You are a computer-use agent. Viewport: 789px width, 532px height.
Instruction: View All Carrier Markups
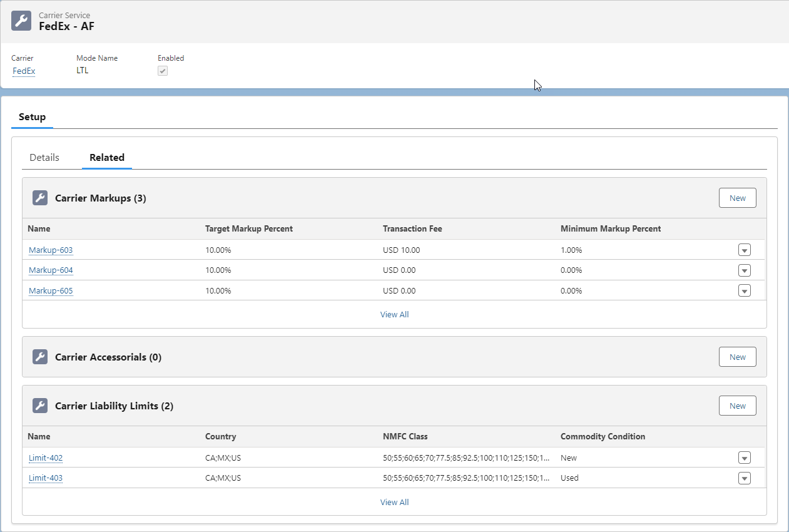pyautogui.click(x=394, y=314)
